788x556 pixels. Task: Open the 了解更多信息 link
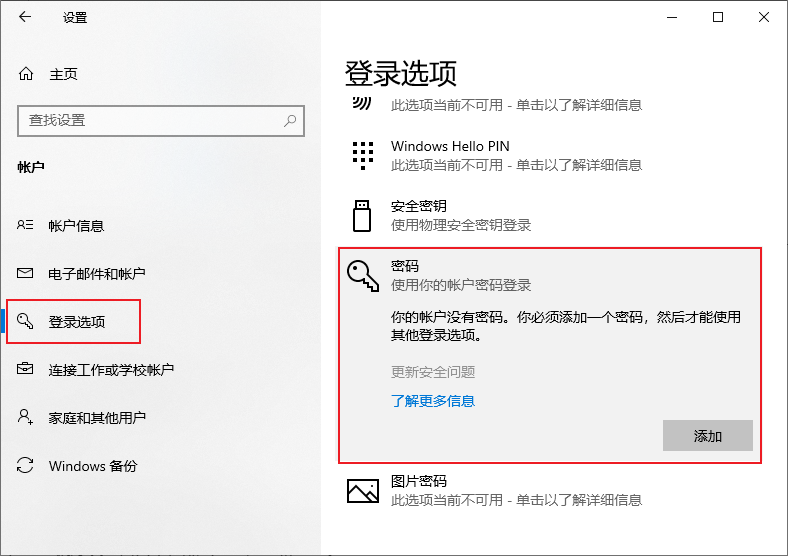coord(433,401)
